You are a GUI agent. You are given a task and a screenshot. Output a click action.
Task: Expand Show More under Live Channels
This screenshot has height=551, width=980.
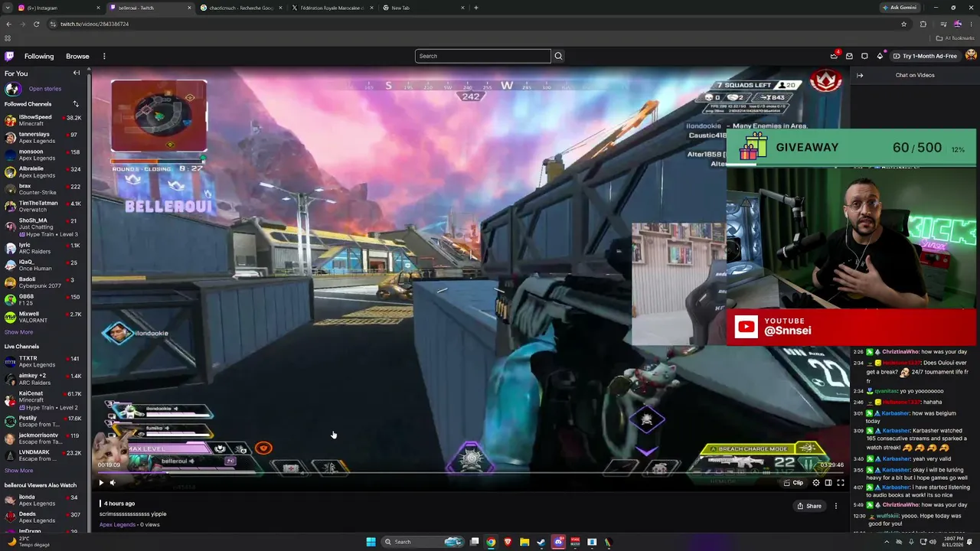click(18, 471)
